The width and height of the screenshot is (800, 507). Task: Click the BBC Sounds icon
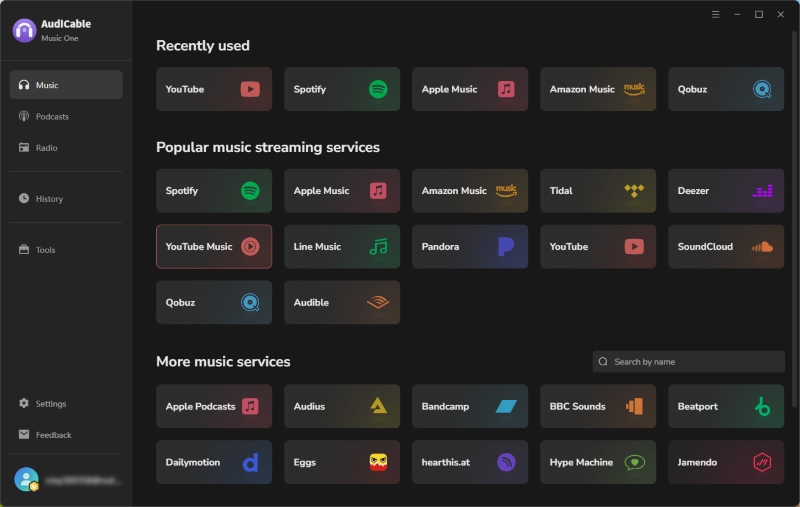(634, 407)
